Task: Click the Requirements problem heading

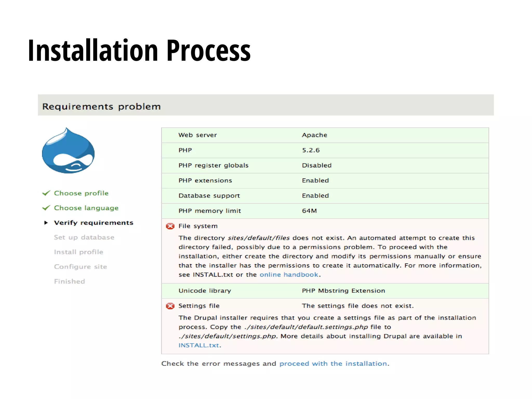Action: (x=101, y=107)
